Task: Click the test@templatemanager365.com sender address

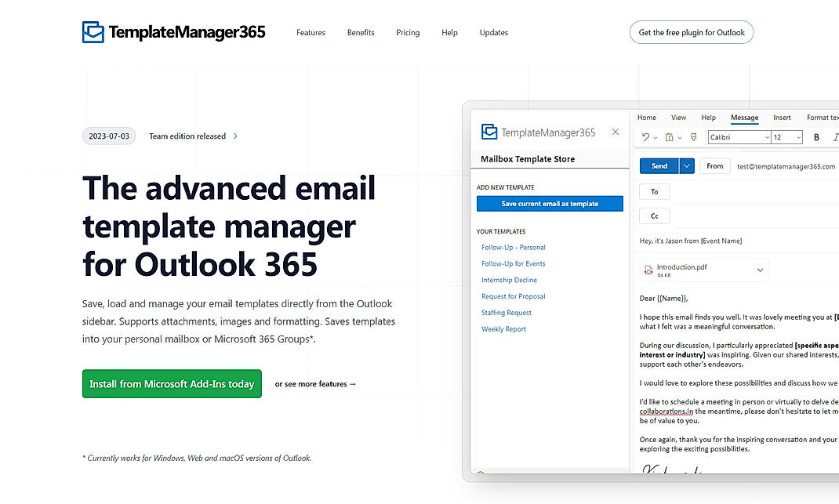Action: click(x=786, y=166)
